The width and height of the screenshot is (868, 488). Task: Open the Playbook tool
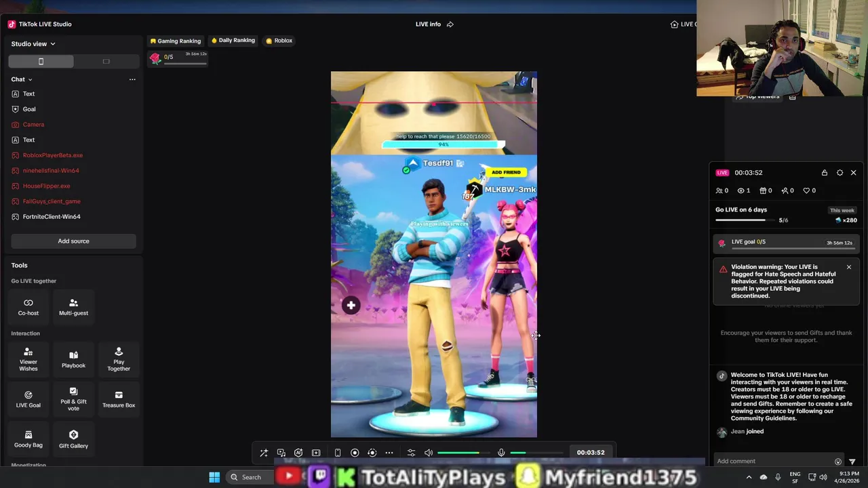(x=73, y=359)
